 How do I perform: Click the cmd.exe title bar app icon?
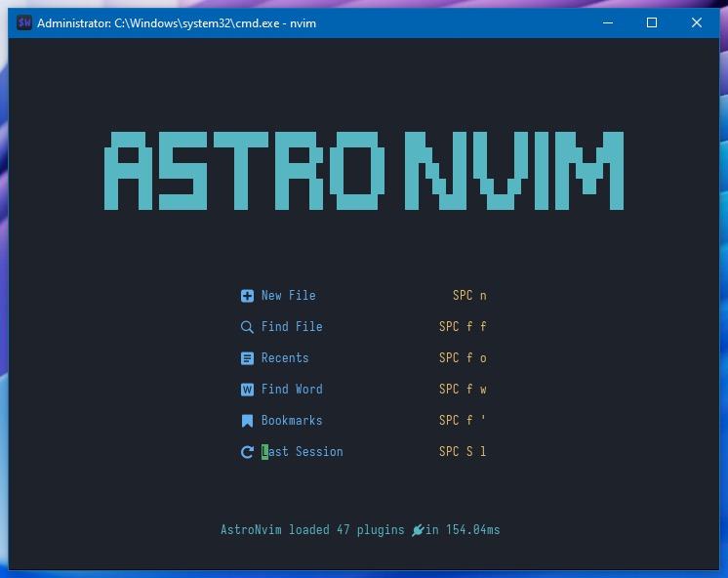point(24,22)
